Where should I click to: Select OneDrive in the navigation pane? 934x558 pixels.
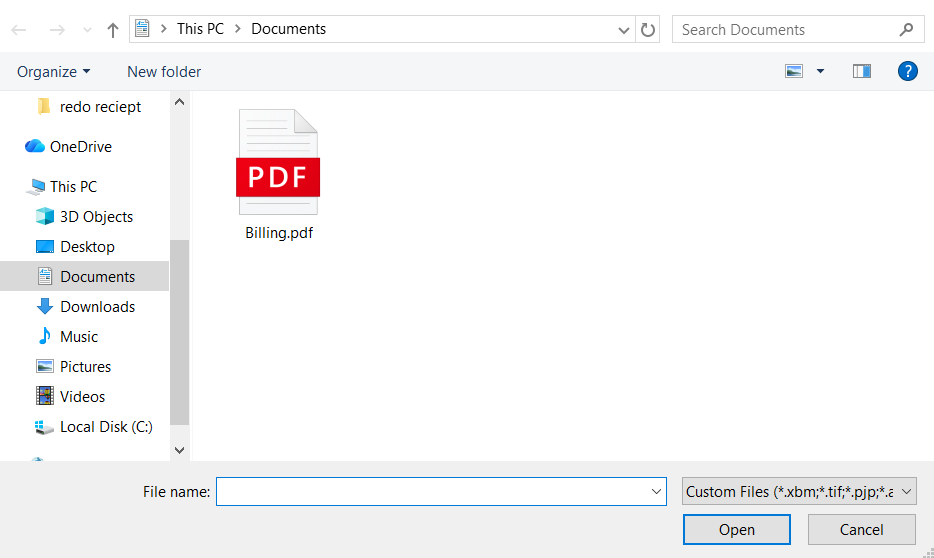click(x=80, y=146)
